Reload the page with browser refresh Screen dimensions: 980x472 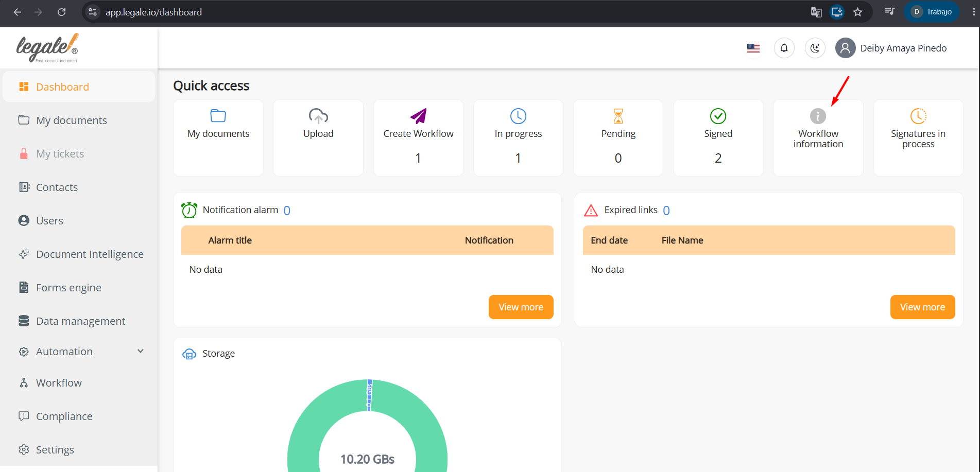pos(61,12)
